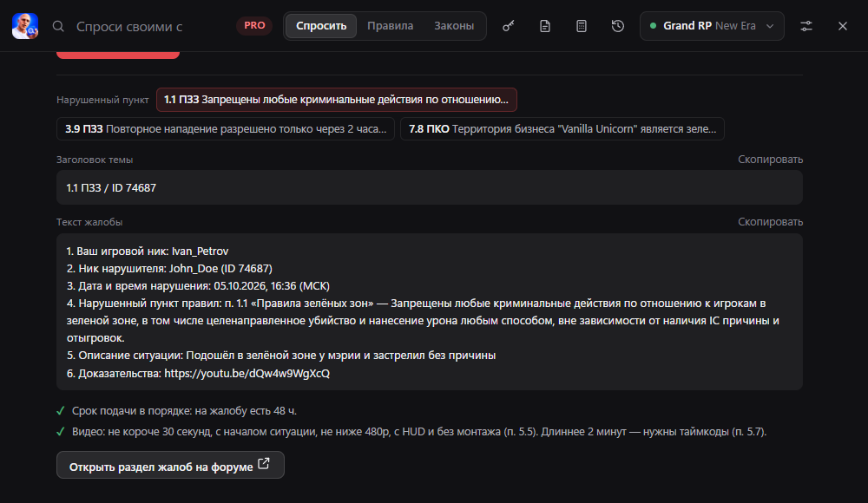Focus the "Спроси своими с" search field
The image size is (868, 503).
[x=129, y=27]
